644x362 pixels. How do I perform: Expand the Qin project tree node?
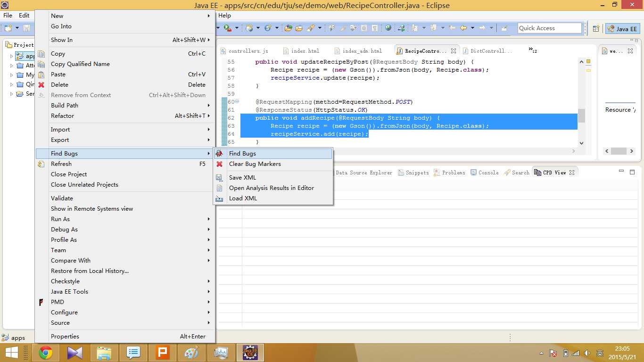12,84
